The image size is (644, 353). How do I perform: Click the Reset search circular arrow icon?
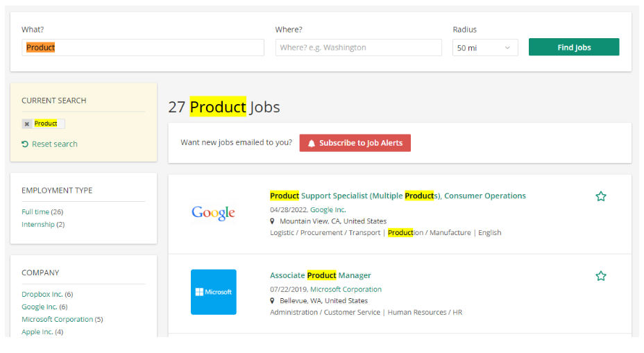[x=25, y=144]
